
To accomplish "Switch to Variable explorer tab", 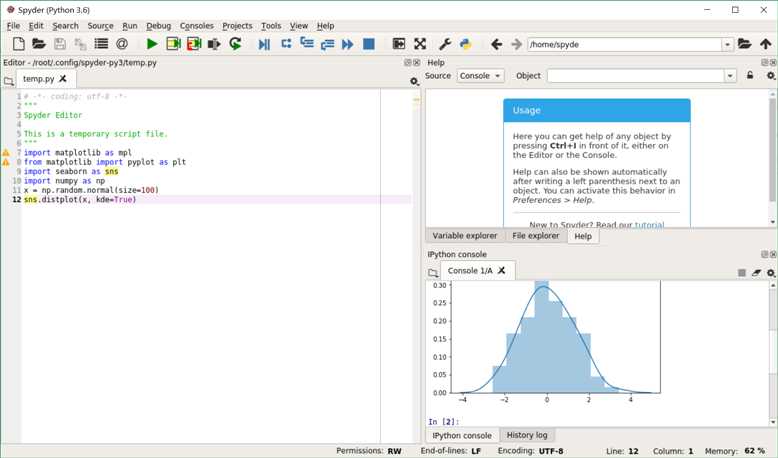I will [x=465, y=236].
